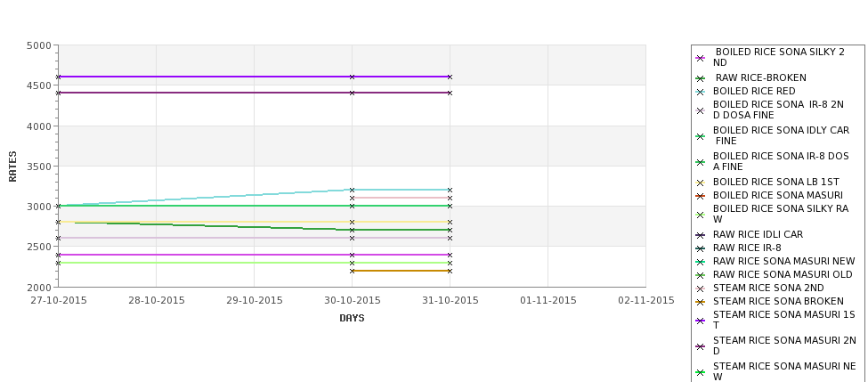Viewport: 868px width, 382px height.
Task: Click the RAW RICE IR-8 legend marker
Action: coord(701,248)
